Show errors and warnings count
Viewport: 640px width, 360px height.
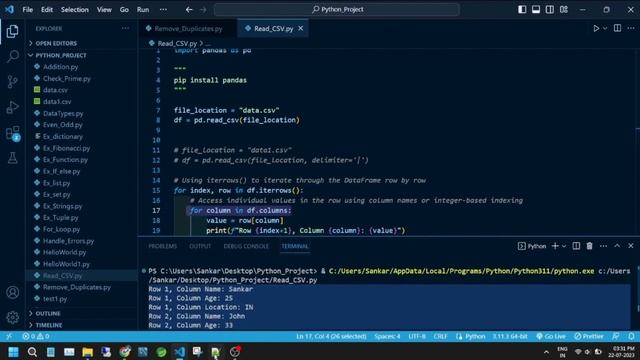coord(36,336)
